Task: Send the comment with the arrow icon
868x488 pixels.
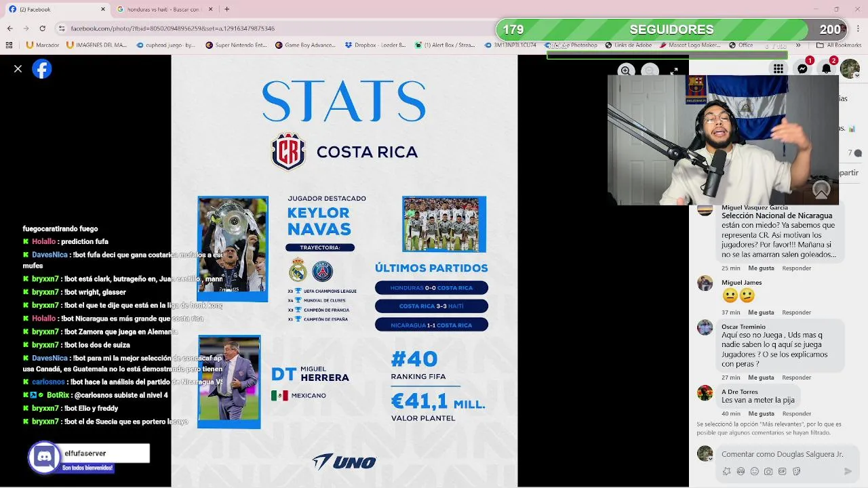Action: click(848, 471)
